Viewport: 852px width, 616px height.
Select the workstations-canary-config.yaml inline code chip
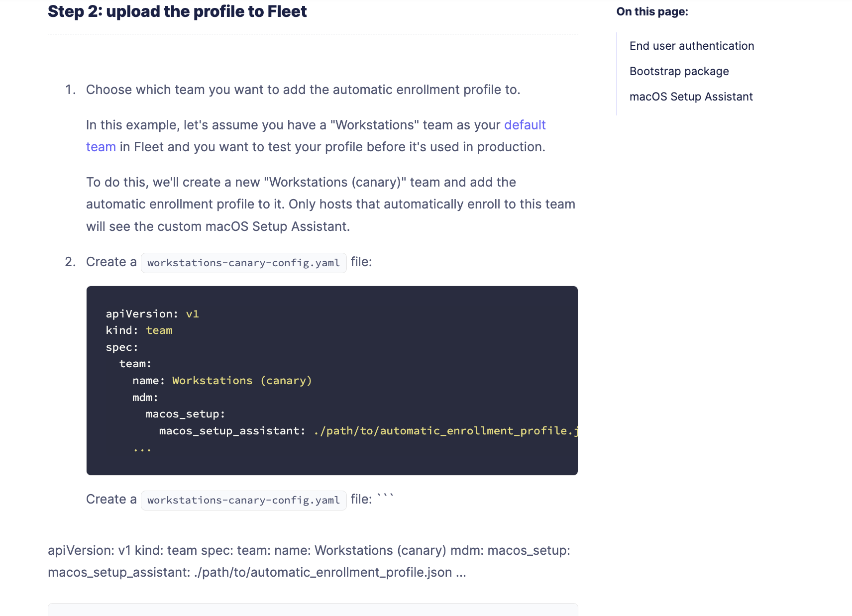click(243, 263)
